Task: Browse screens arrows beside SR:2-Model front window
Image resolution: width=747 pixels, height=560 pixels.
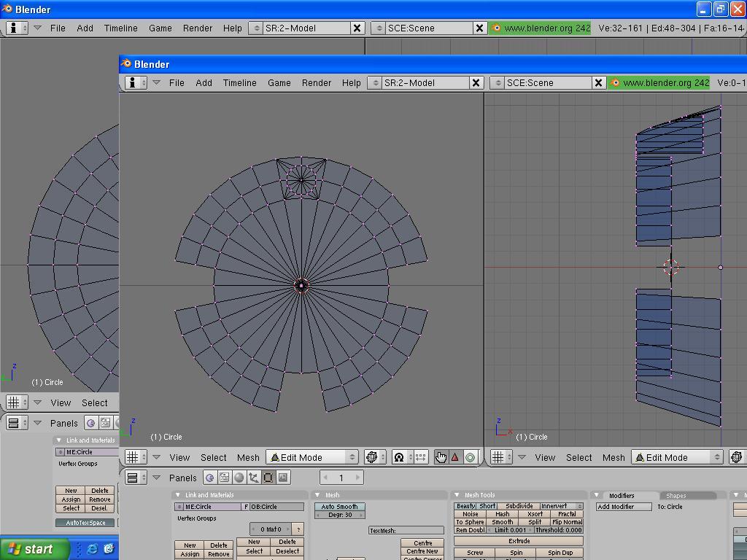Action: (x=376, y=83)
